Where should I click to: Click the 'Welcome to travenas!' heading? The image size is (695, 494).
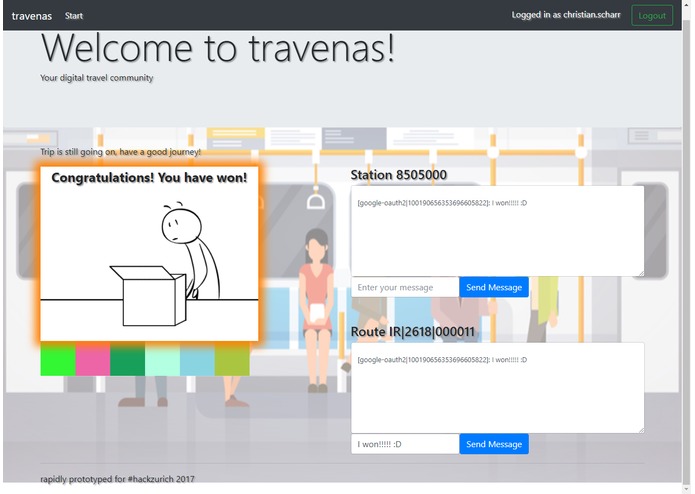click(x=218, y=48)
